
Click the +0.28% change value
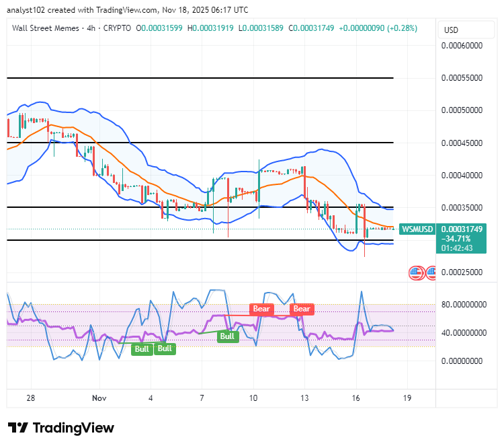(x=402, y=28)
